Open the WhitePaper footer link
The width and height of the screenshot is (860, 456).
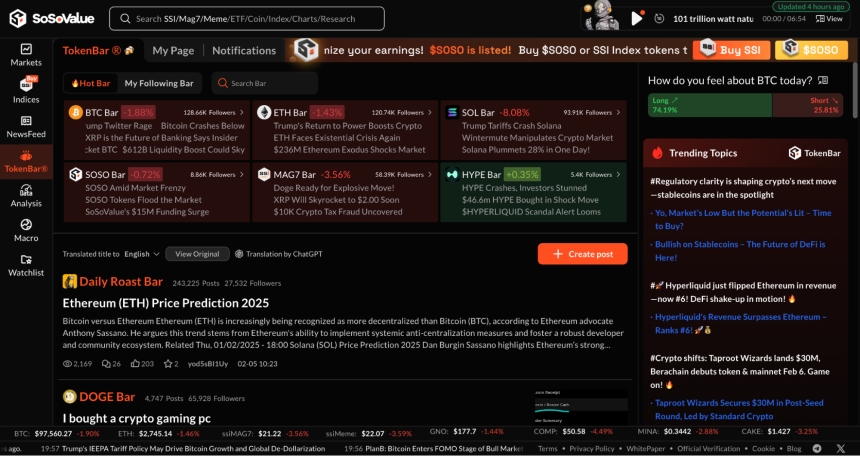pos(646,448)
